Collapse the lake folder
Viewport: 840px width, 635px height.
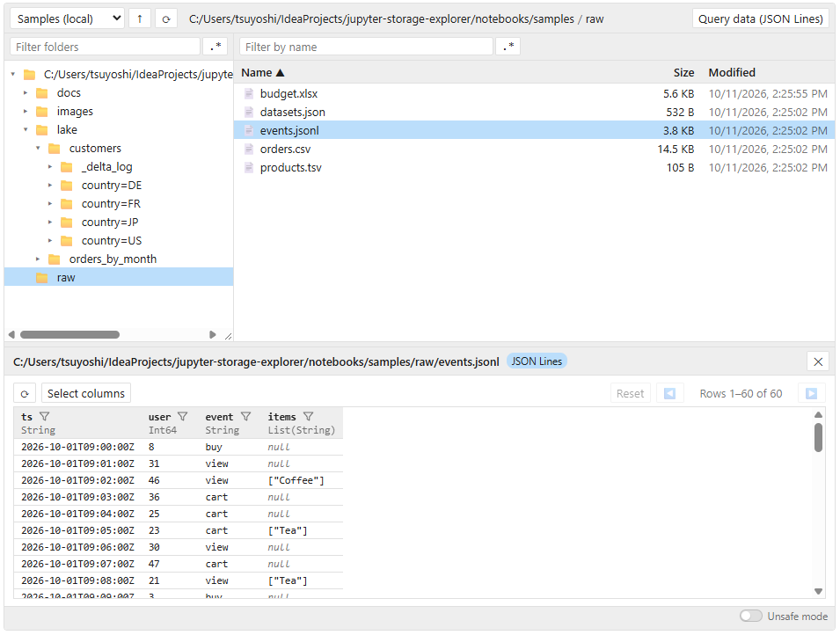[x=26, y=129]
